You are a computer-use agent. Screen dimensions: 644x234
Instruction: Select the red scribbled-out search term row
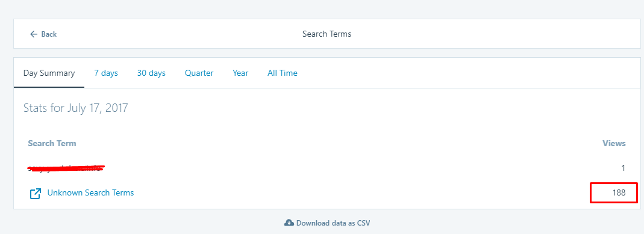(327, 168)
